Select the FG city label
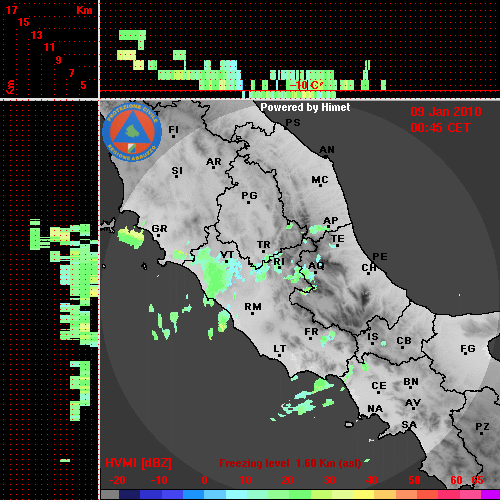The height and width of the screenshot is (500, 500). [468, 349]
